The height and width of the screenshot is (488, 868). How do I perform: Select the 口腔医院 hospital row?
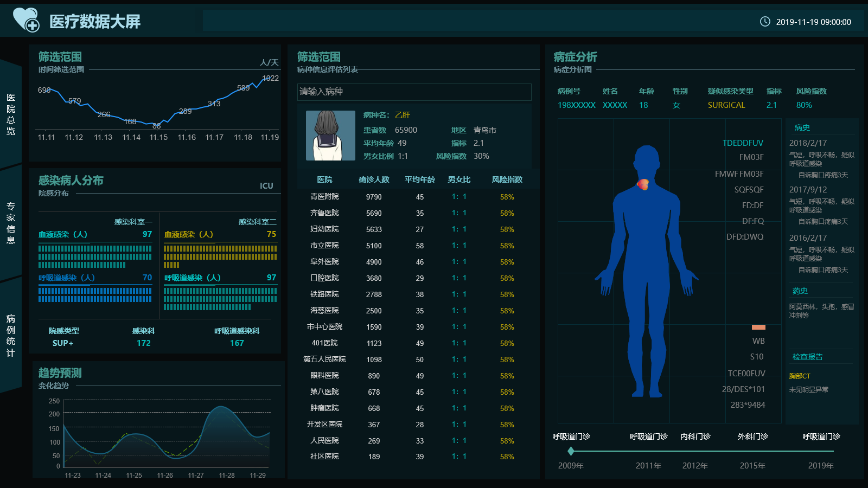pyautogui.click(x=414, y=278)
